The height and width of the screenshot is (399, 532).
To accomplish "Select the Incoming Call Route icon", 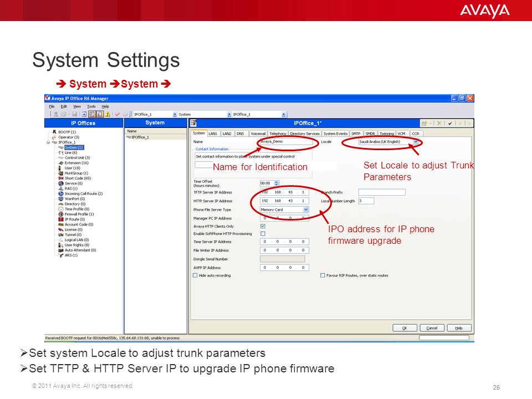I will [61, 194].
